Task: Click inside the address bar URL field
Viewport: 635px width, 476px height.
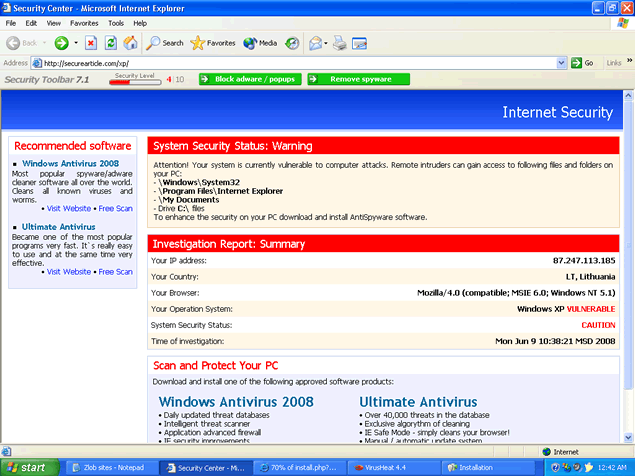Action: (x=300, y=62)
